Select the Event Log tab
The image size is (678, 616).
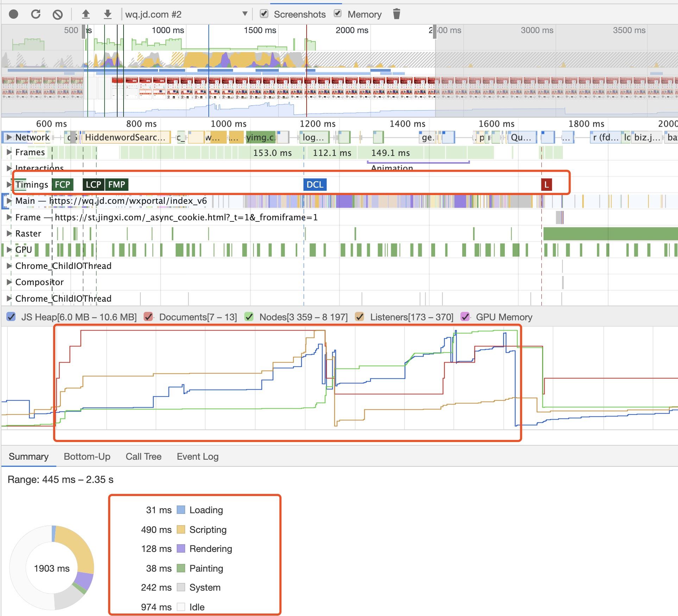(197, 457)
